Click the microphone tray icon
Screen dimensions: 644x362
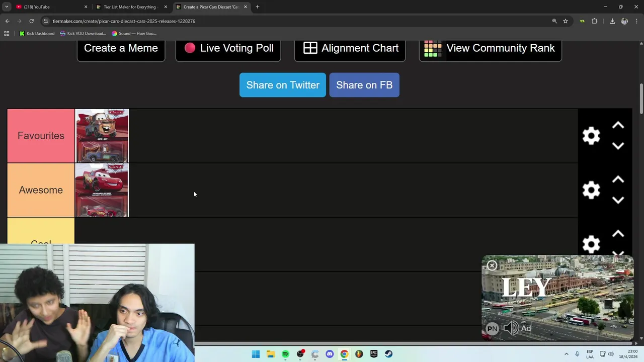click(577, 354)
